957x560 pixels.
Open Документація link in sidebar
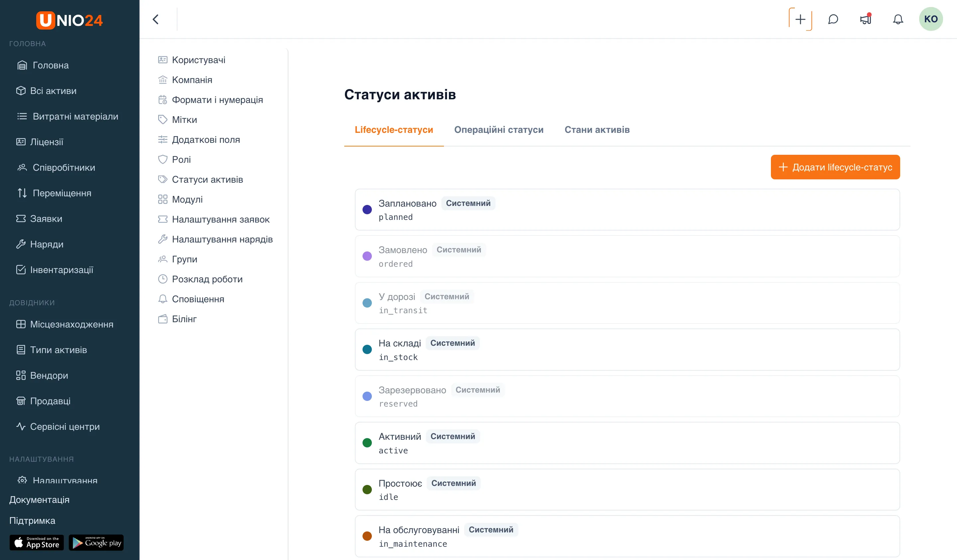39,499
